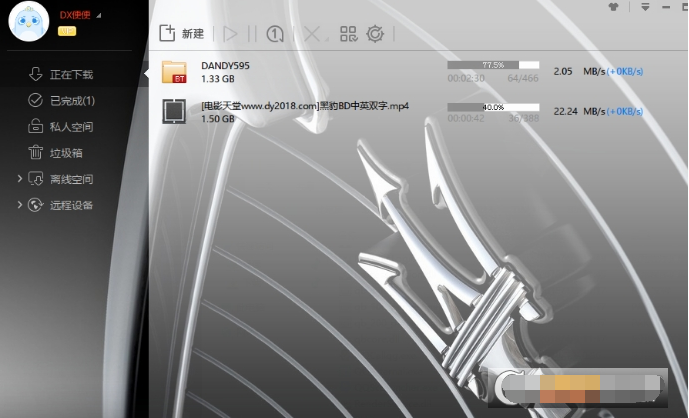Click the remote device globe icon
This screenshot has height=418, width=689.
36,204
